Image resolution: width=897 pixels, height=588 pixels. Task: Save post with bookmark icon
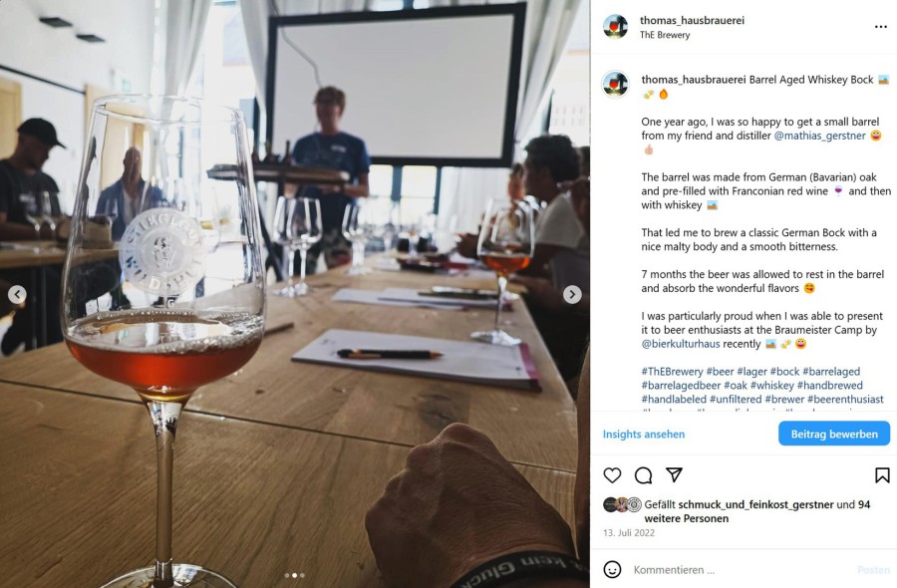[882, 475]
